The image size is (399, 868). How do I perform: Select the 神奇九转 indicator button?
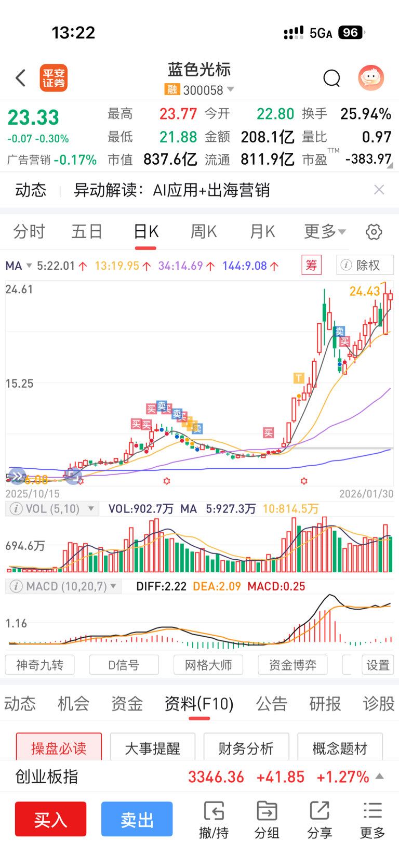click(39, 665)
